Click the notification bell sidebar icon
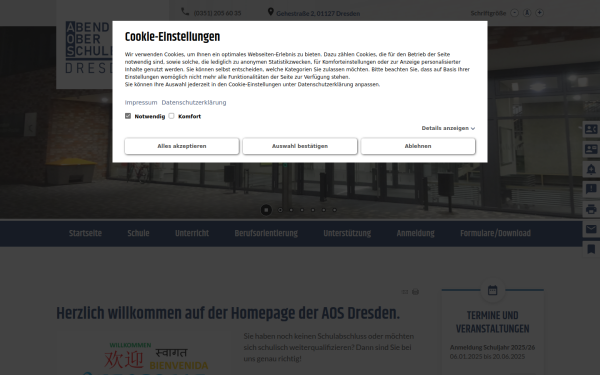 click(x=591, y=169)
